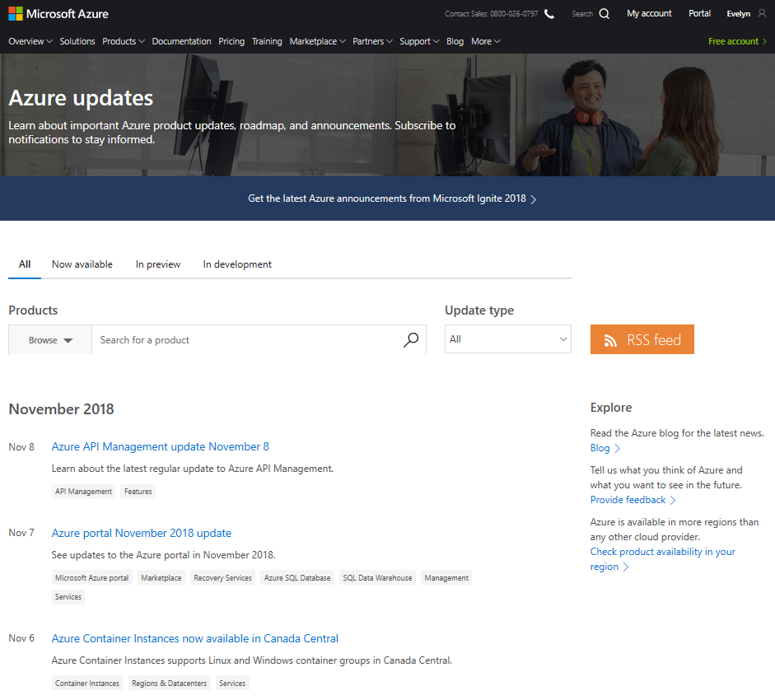This screenshot has width=775, height=700.
Task: Click the phone icon beside Contact Sales
Action: [x=549, y=13]
